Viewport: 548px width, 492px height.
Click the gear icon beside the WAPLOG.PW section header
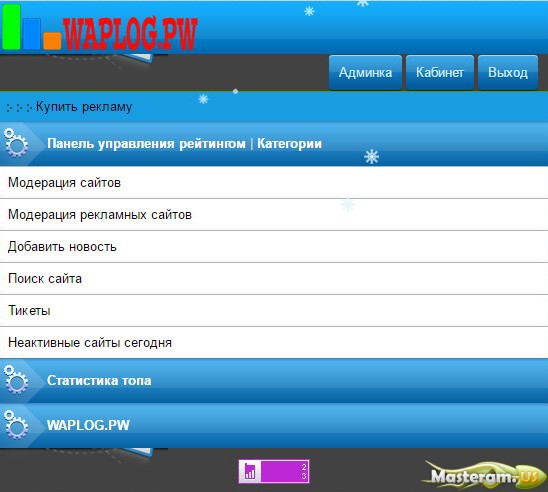(x=16, y=424)
